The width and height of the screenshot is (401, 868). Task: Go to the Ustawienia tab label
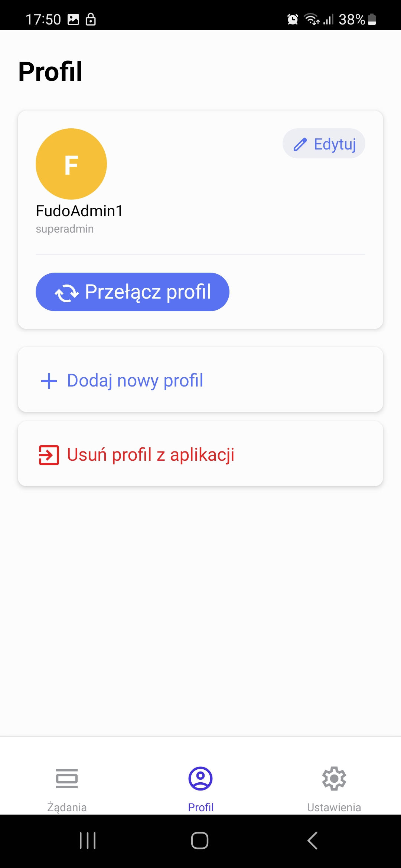[334, 807]
